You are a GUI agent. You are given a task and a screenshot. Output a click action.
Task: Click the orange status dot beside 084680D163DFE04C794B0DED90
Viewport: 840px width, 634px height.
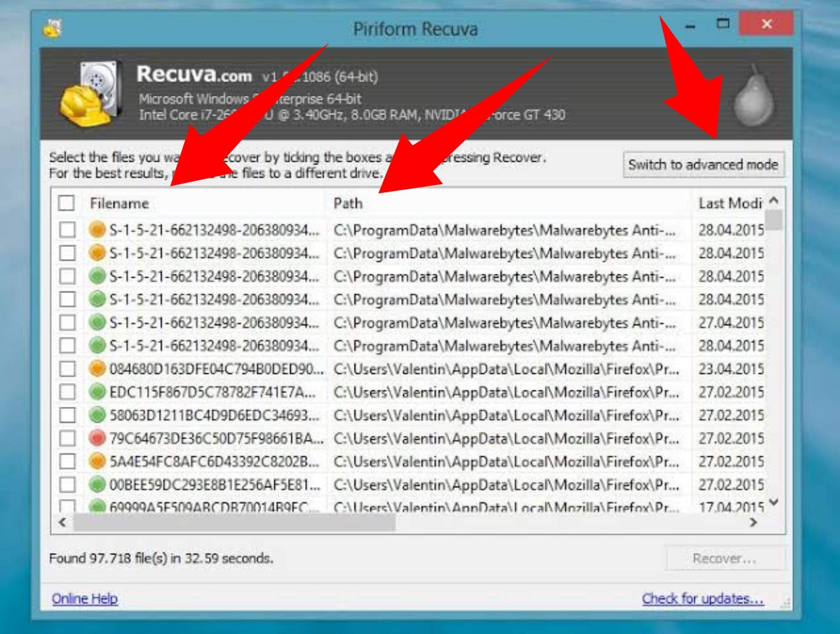[x=97, y=369]
